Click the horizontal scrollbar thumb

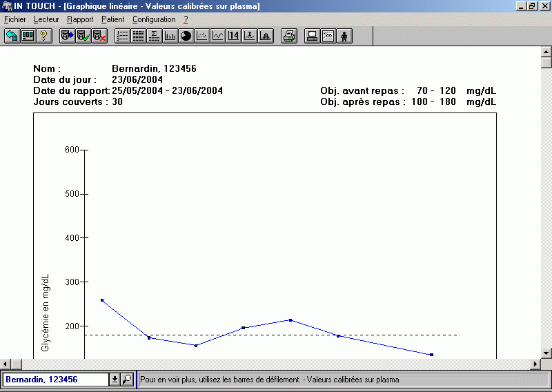tap(16, 364)
